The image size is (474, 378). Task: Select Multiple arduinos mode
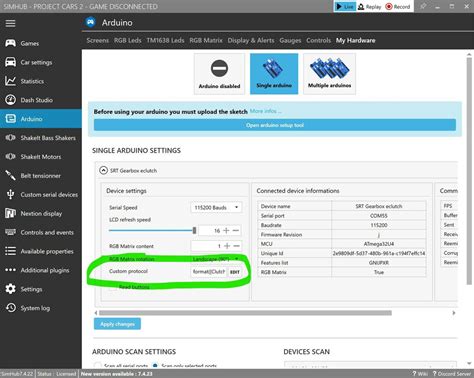click(x=329, y=74)
